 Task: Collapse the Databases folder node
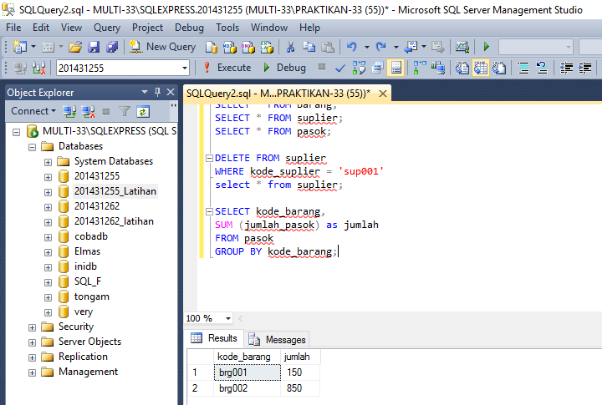click(x=32, y=147)
